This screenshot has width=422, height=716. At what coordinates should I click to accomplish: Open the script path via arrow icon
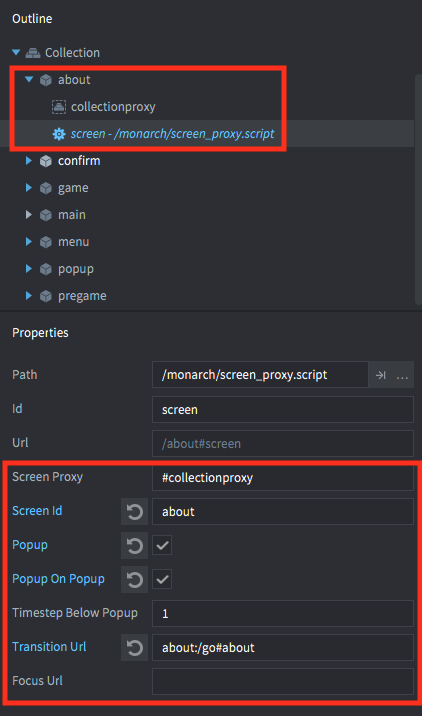coord(380,375)
